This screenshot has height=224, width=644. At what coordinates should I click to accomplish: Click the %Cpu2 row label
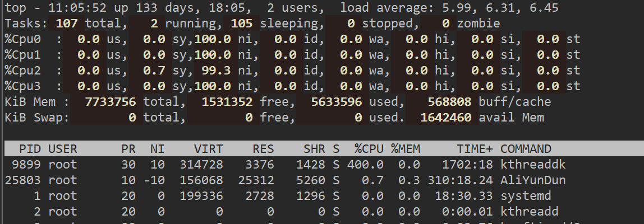click(x=23, y=71)
